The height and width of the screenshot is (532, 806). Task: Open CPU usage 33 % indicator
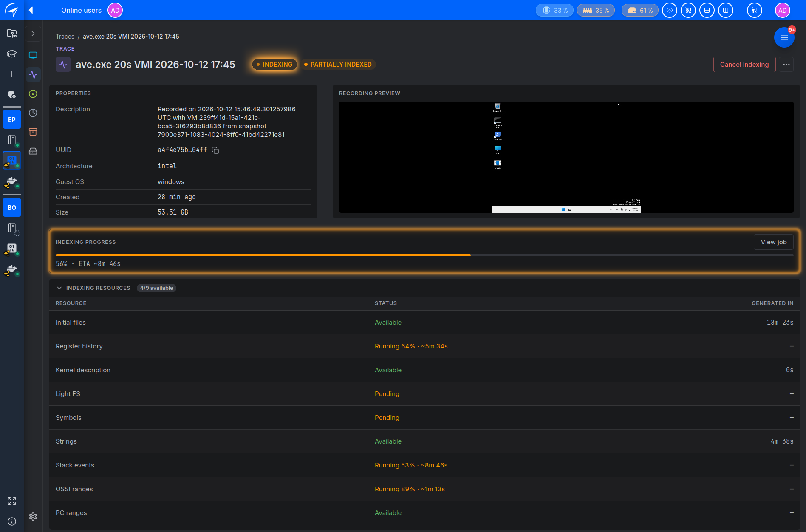pyautogui.click(x=554, y=10)
